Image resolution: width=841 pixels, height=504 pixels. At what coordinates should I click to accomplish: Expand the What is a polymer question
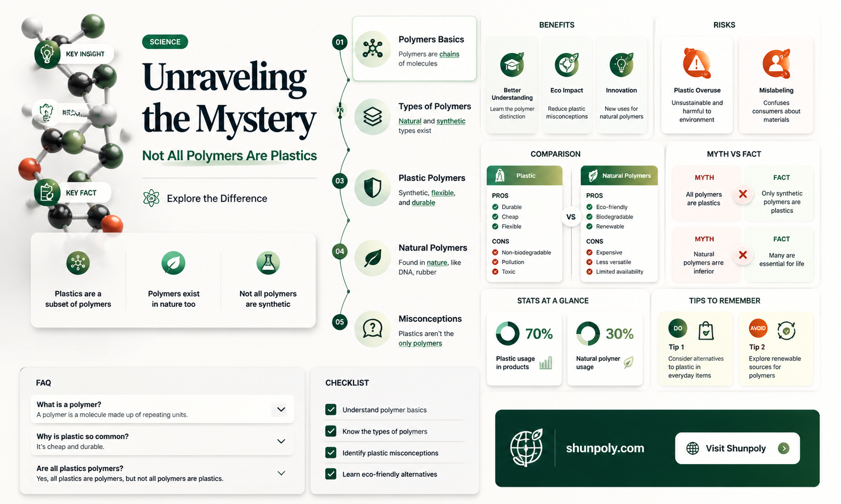281,410
